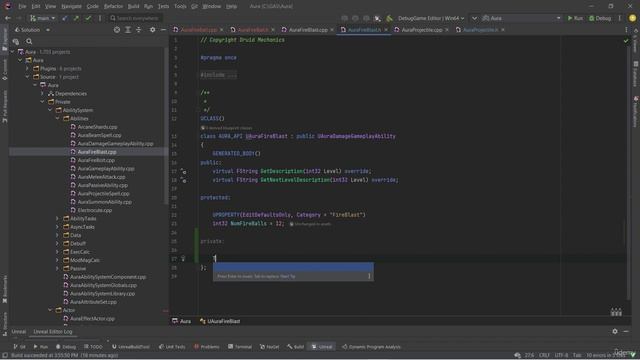Click gutter override icon beside GetNextLevelDescription
640x360 pixels.
(x=184, y=180)
